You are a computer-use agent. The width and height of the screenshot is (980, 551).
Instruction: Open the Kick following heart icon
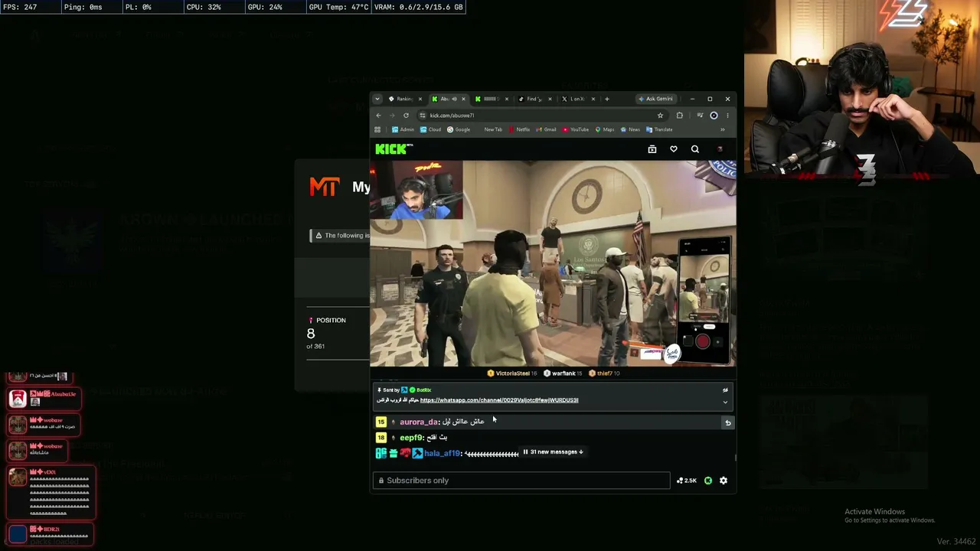(674, 149)
